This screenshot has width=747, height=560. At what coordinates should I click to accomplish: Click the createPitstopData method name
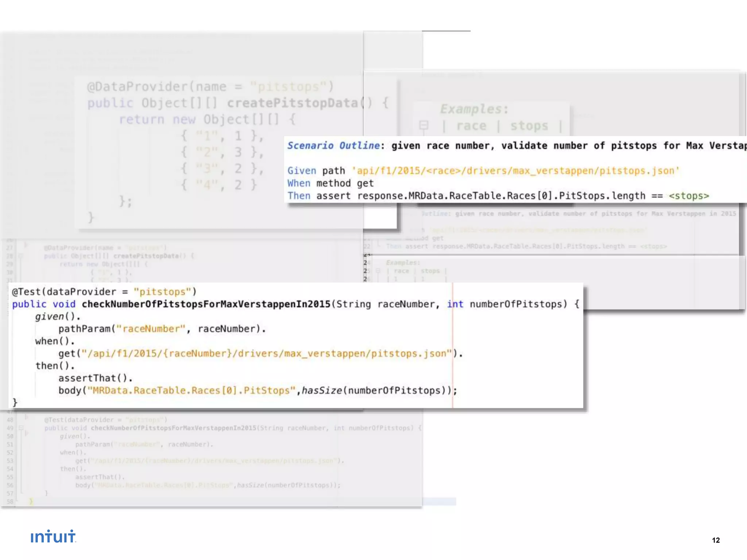pyautogui.click(x=293, y=103)
